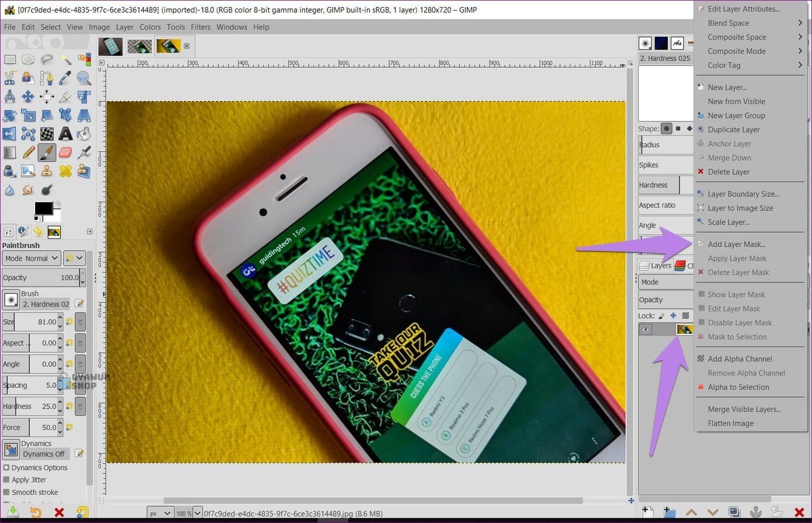812x523 pixels.
Task: Open the Composite Space submenu
Action: [x=751, y=37]
